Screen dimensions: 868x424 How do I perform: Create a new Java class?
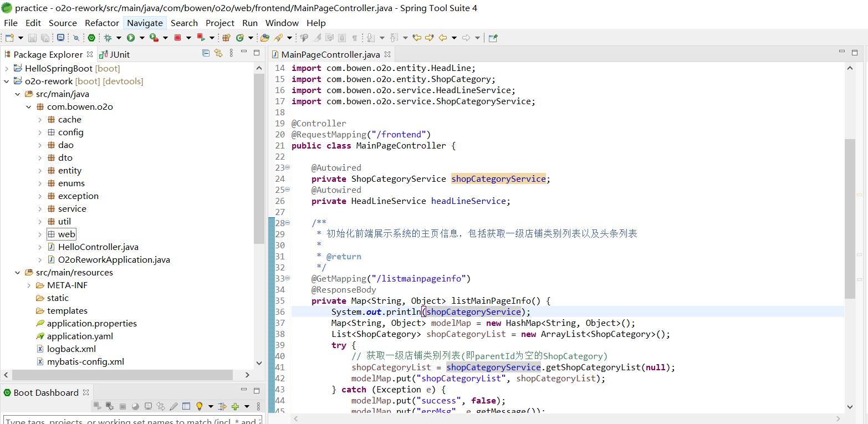[x=240, y=38]
